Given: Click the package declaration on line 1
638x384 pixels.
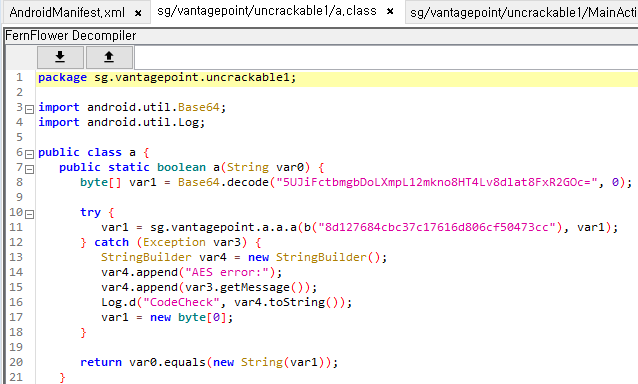Looking at the screenshot, I should (x=167, y=77).
